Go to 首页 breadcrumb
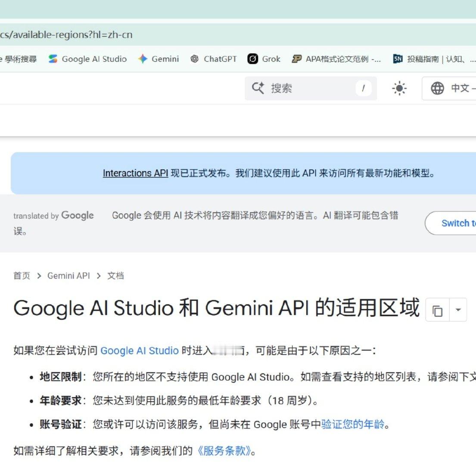This screenshot has width=476, height=465. coord(22,276)
